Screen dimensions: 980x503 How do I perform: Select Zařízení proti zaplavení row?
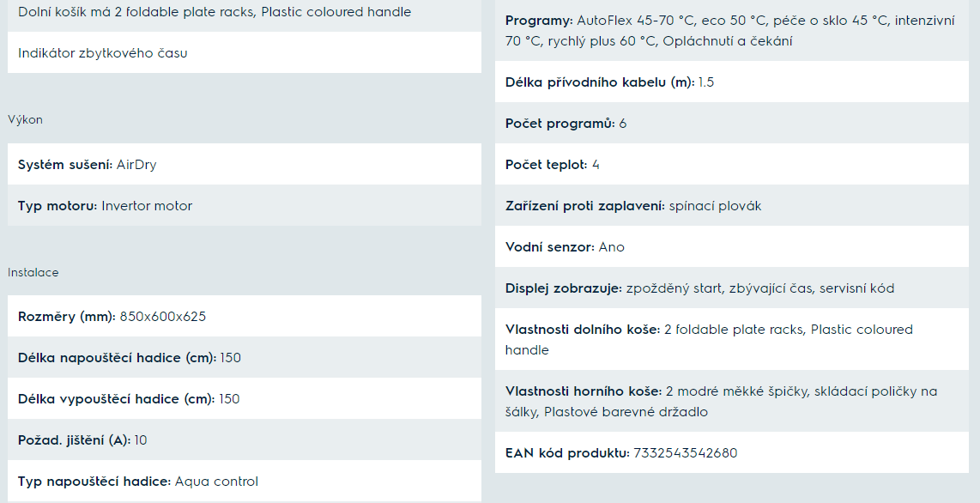[x=732, y=205]
